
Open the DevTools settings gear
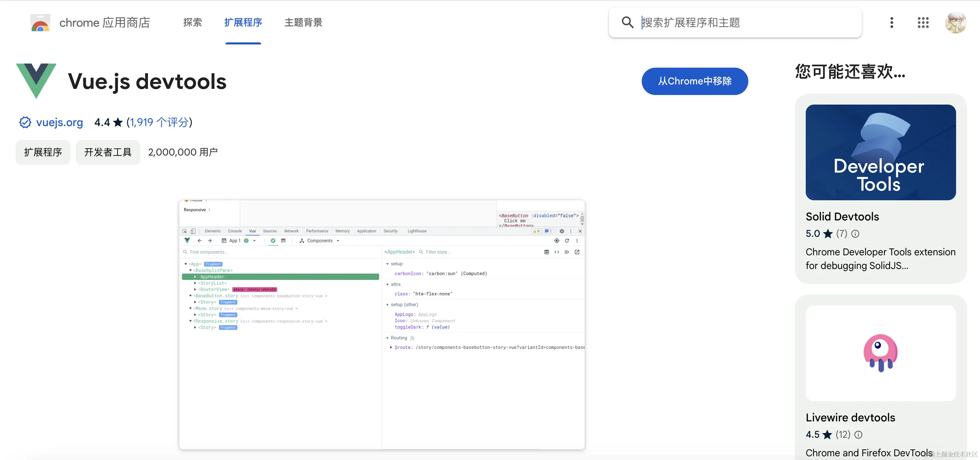click(x=562, y=231)
